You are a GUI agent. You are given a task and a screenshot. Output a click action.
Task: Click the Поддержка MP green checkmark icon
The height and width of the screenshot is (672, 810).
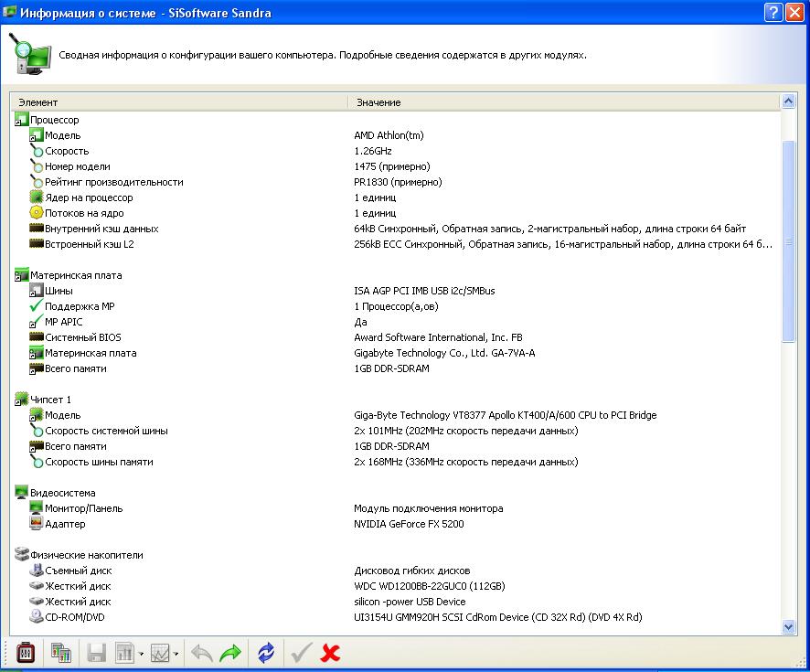coord(36,305)
